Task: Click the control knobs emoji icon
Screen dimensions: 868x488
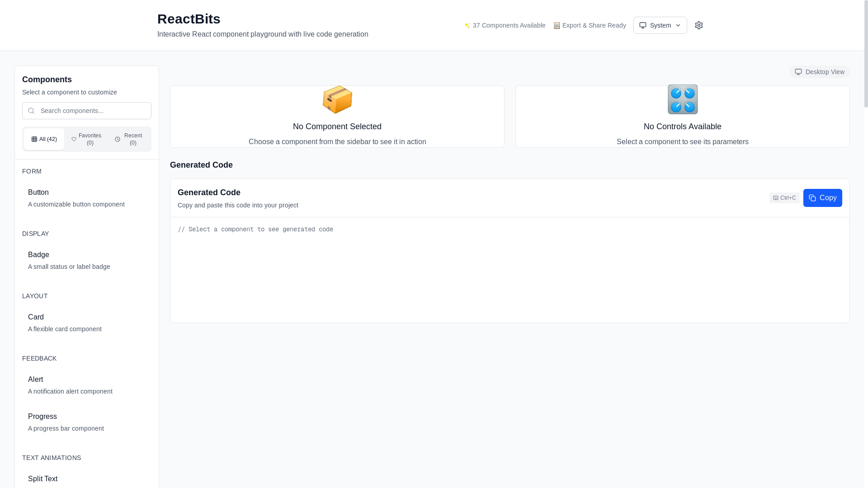Action: tap(683, 99)
